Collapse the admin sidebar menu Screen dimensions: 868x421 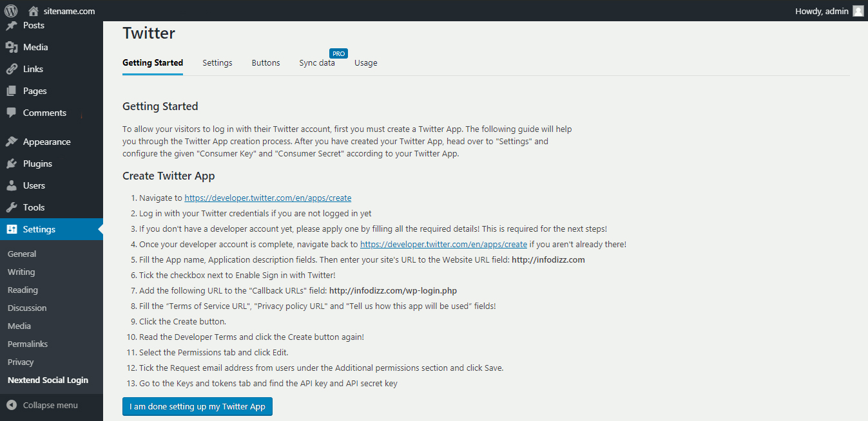50,405
